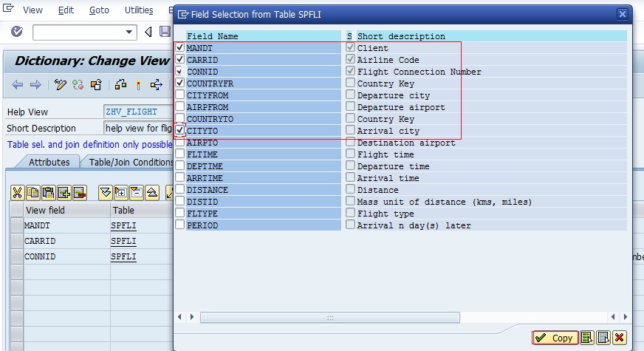Open the SAP window system menu icon

8,8
